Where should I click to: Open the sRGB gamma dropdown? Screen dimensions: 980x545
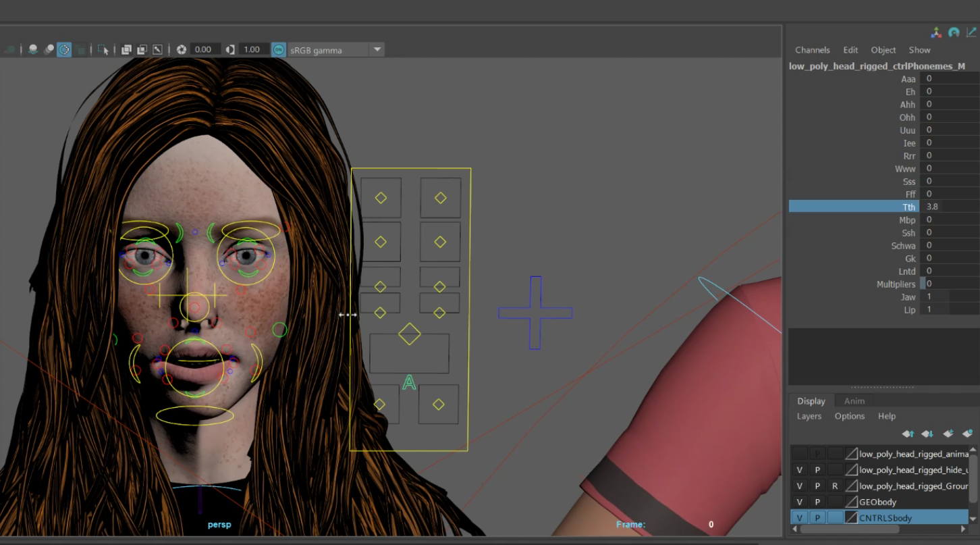click(x=336, y=49)
